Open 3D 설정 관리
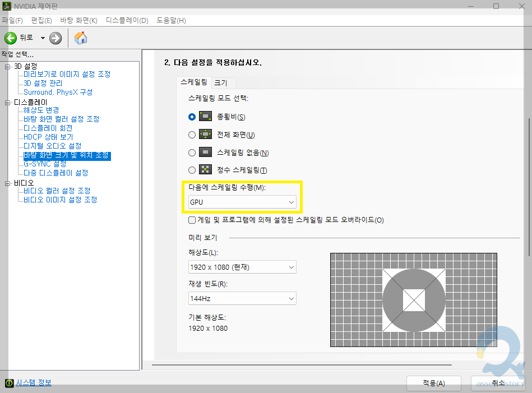Image resolution: width=532 pixels, height=393 pixels. (x=43, y=83)
